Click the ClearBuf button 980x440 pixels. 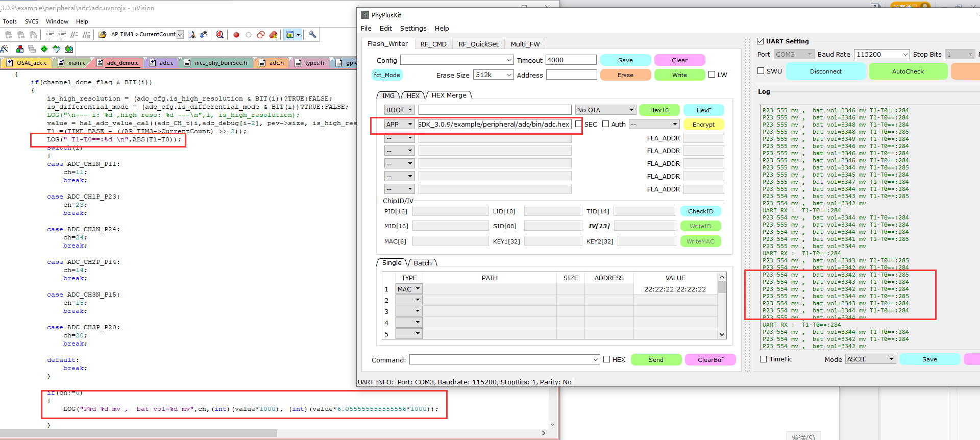click(x=710, y=360)
